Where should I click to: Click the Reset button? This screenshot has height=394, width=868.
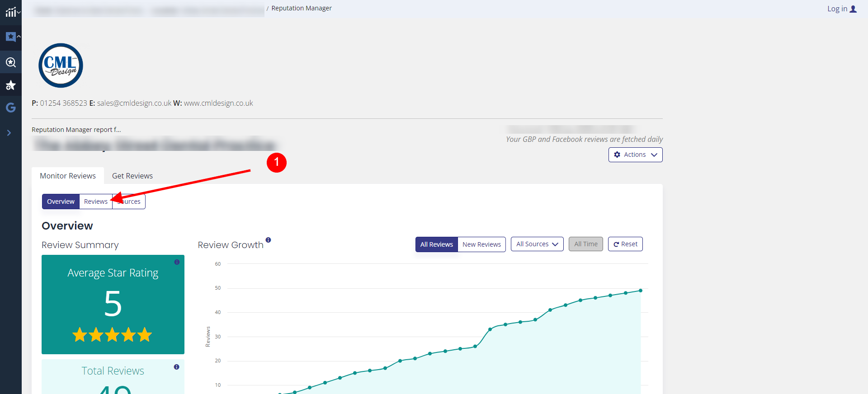pyautogui.click(x=625, y=244)
